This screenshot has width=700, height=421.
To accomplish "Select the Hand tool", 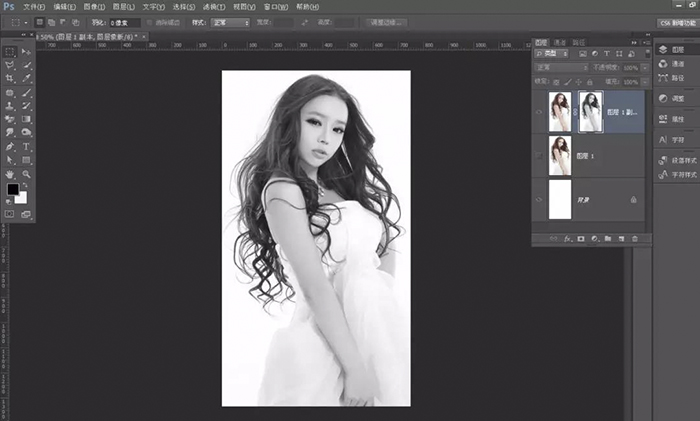I will pyautogui.click(x=10, y=174).
